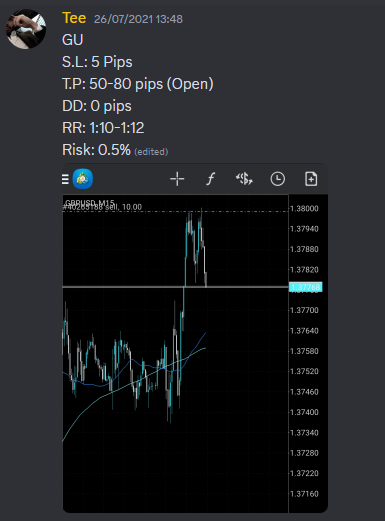Click the "DD: 0 pips" line
The image size is (385, 521).
(97, 106)
